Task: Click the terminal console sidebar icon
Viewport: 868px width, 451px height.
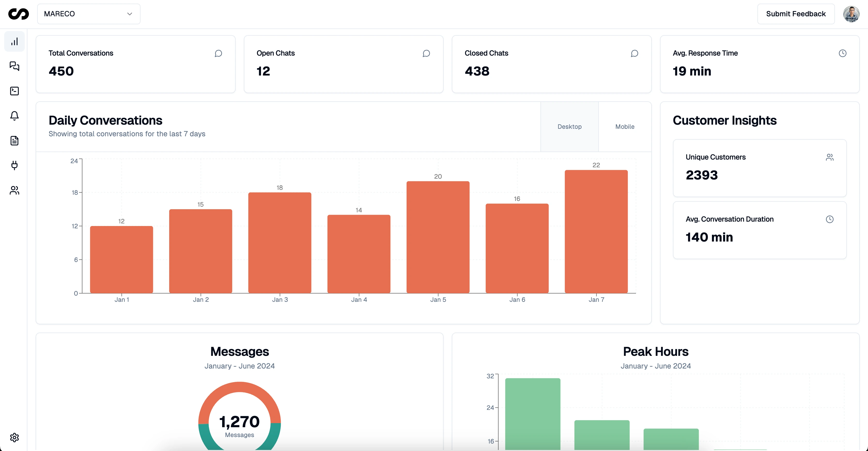Action: [14, 91]
